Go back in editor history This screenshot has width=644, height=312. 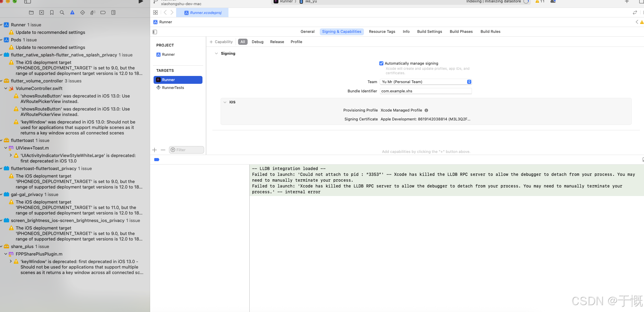165,13
